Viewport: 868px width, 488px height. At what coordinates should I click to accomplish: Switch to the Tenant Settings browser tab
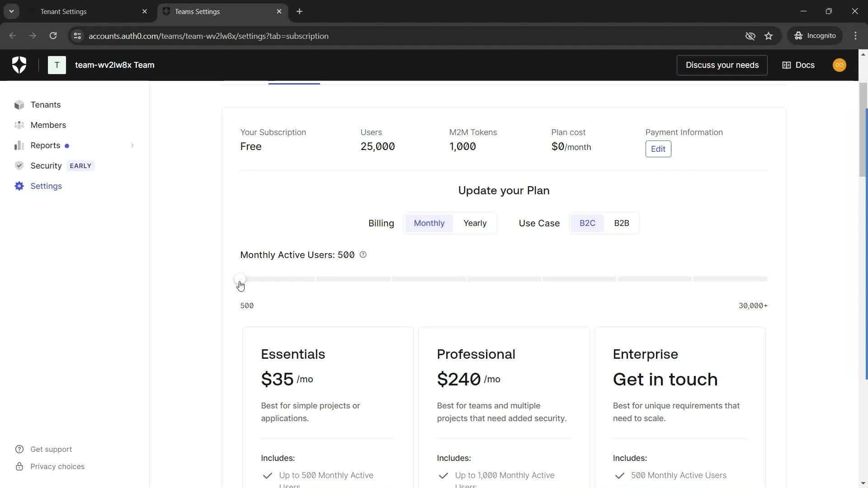88,11
